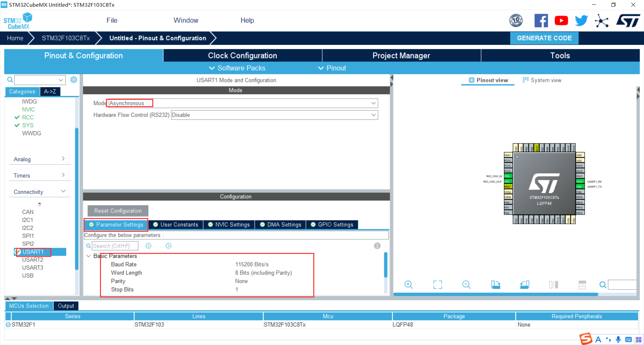
Task: Click the Baud Rate value 115200
Action: 252,264
